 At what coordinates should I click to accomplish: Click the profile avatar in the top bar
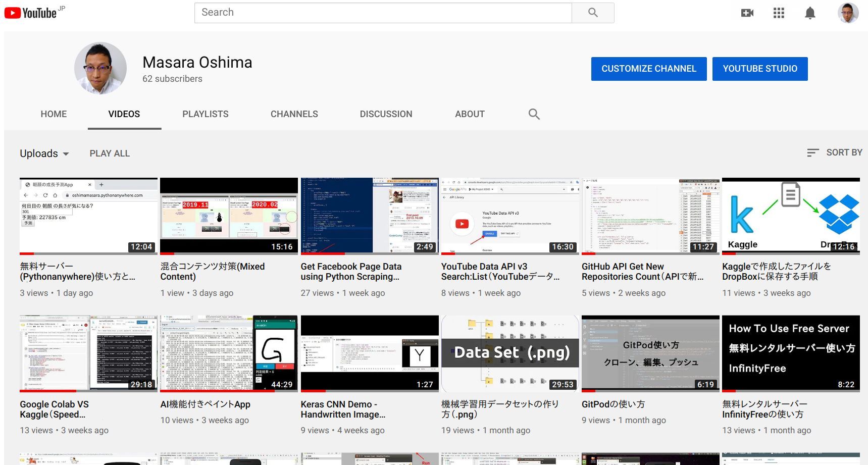[848, 13]
